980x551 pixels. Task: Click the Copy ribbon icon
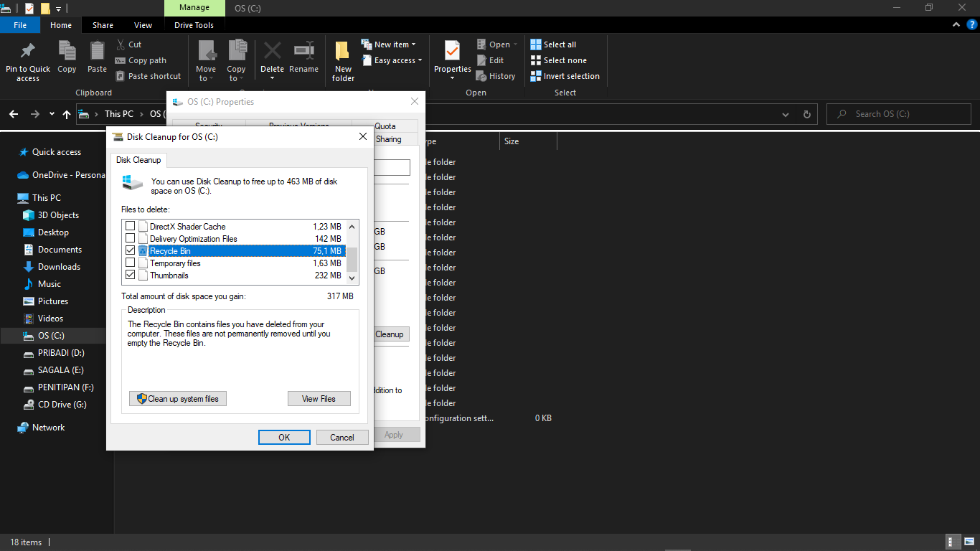click(x=67, y=51)
